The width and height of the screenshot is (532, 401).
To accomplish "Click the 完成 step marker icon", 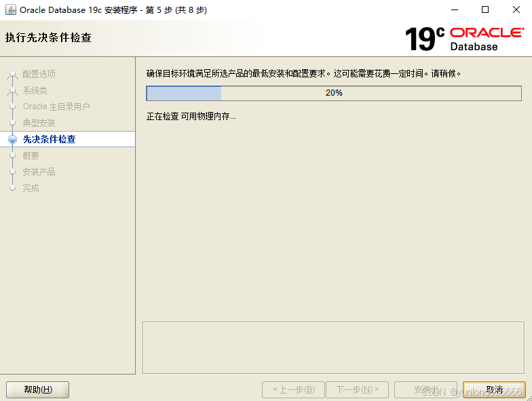I will [x=12, y=188].
